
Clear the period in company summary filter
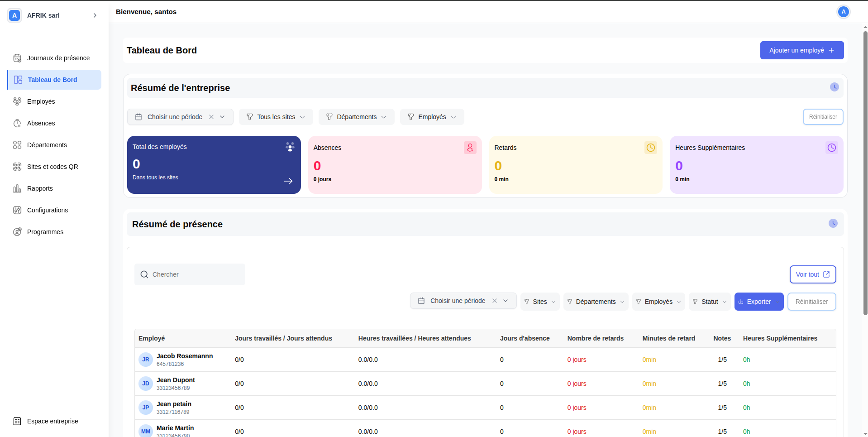[x=211, y=117]
